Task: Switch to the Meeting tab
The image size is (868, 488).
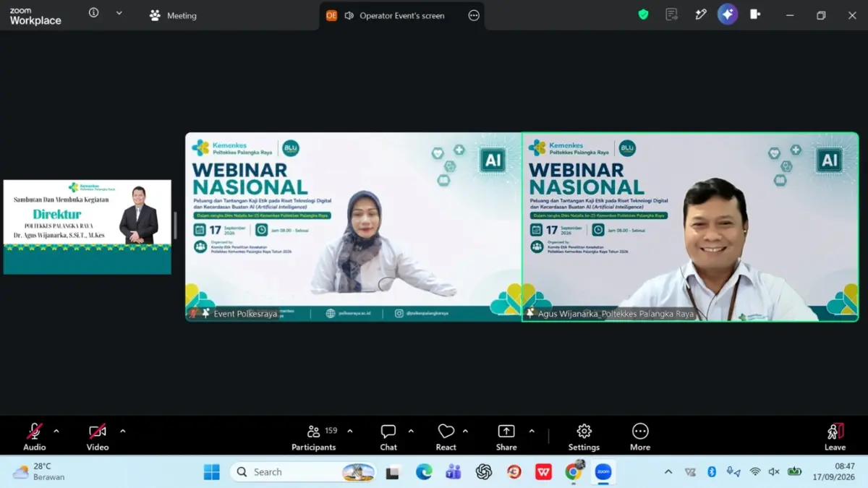Action: 173,15
